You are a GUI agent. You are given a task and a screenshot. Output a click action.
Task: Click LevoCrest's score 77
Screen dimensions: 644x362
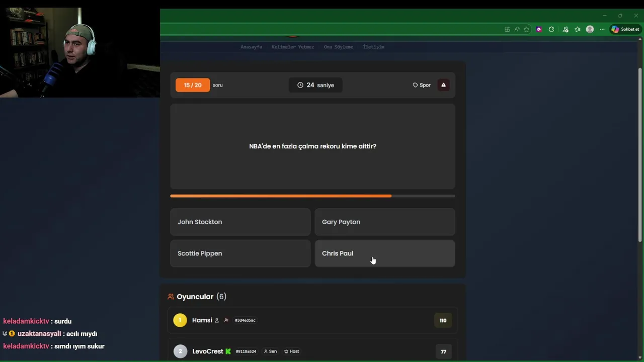click(443, 351)
